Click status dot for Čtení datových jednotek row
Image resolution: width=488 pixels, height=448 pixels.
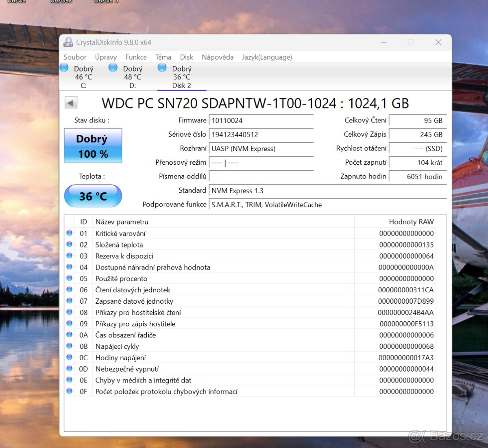pyautogui.click(x=70, y=289)
